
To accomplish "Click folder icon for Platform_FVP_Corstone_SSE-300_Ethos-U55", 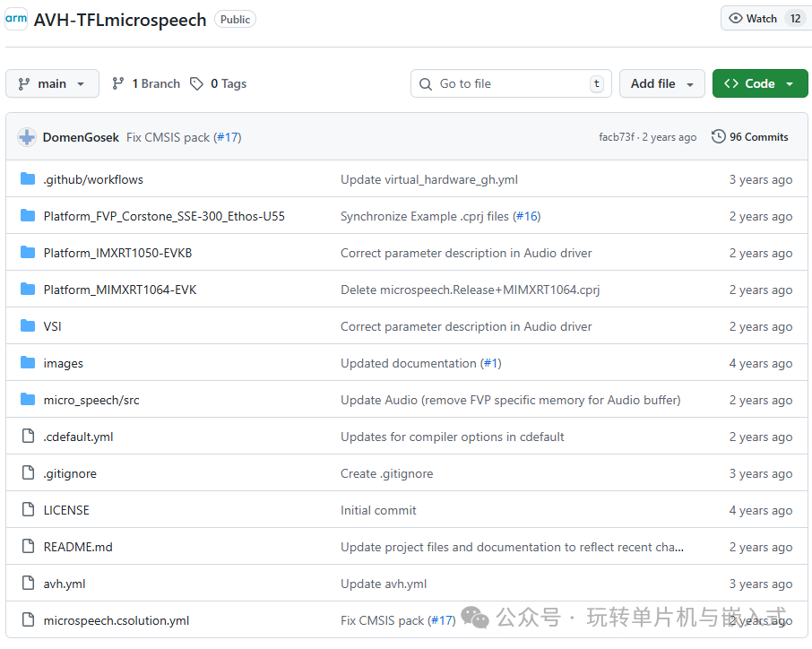I will click(x=28, y=215).
